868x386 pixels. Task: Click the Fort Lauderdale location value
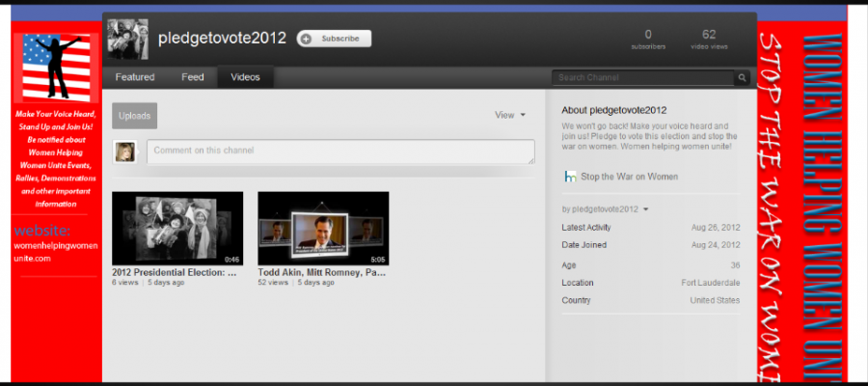click(x=710, y=283)
